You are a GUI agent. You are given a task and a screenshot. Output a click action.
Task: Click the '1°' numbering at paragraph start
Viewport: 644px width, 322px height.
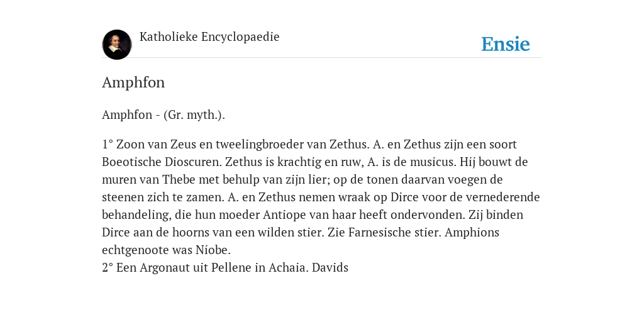(x=108, y=145)
